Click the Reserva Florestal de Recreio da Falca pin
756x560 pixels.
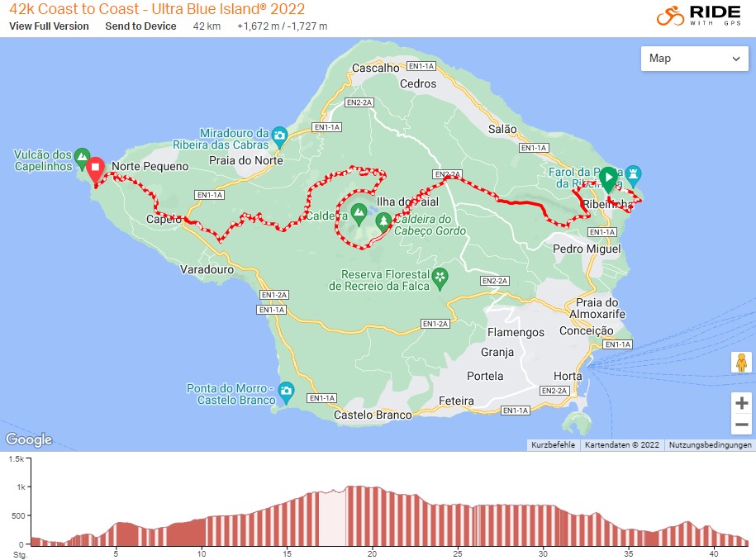[440, 278]
